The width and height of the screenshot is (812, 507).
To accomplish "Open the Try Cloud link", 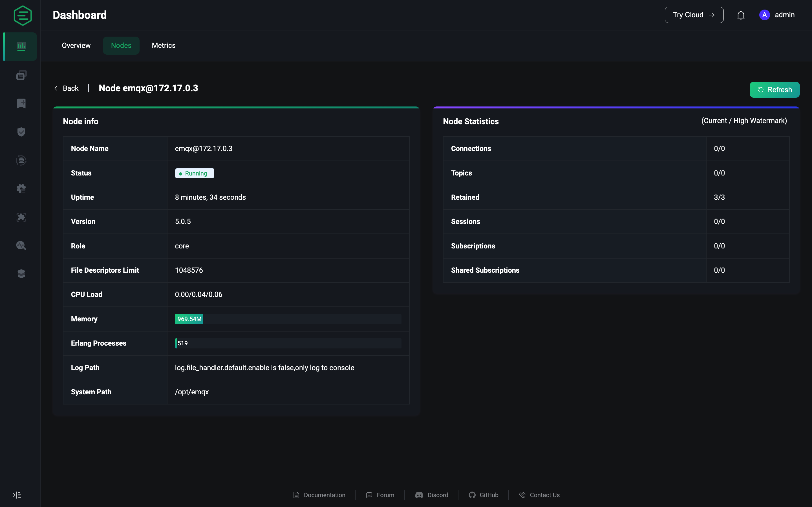I will click(694, 15).
